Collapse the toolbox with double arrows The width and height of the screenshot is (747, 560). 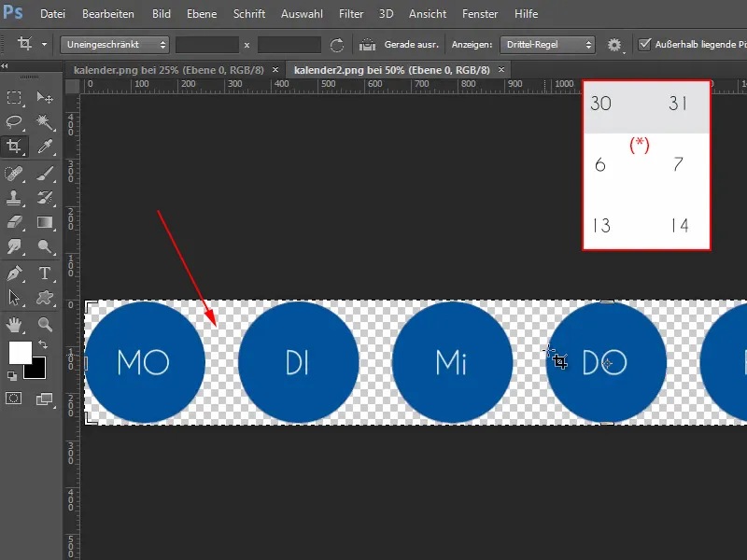point(5,65)
